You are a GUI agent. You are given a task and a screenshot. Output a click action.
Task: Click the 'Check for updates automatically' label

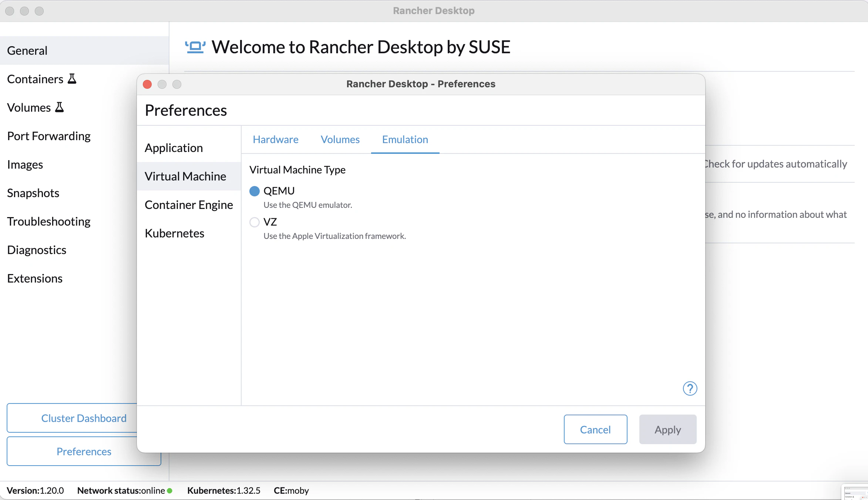(x=776, y=164)
